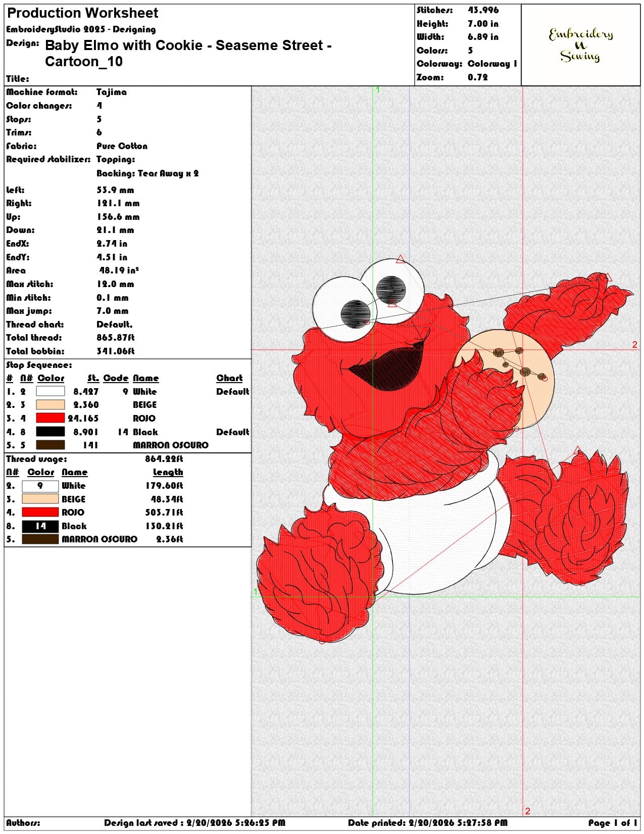Click the brown MARRON OSCURO swatch in Thread usage
The width and height of the screenshot is (644, 834).
click(40, 539)
